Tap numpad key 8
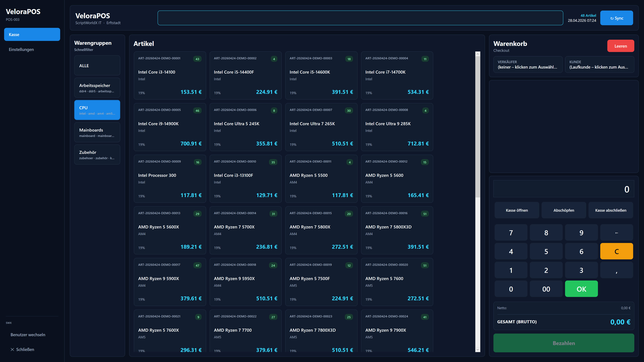Image resolution: width=644 pixels, height=362 pixels. (x=546, y=233)
